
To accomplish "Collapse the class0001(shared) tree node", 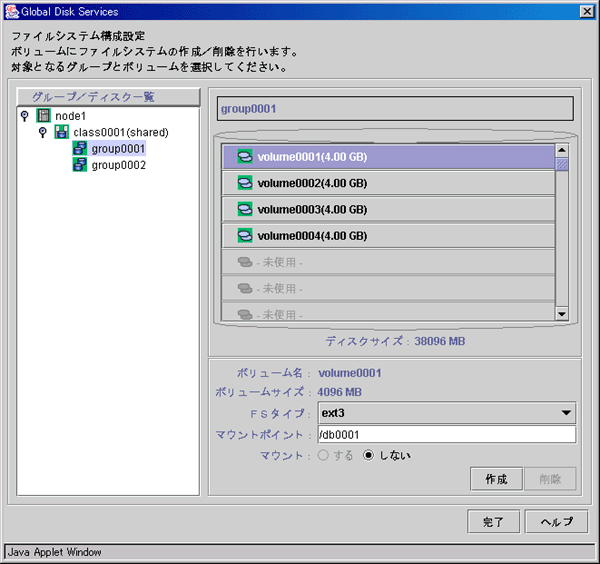I will point(43,132).
